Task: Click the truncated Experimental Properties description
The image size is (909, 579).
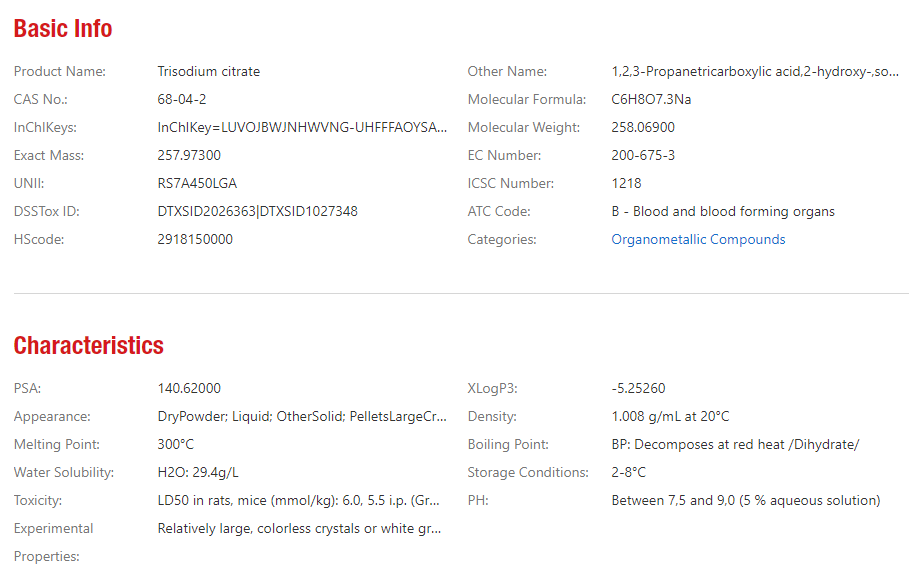Action: 299,529
